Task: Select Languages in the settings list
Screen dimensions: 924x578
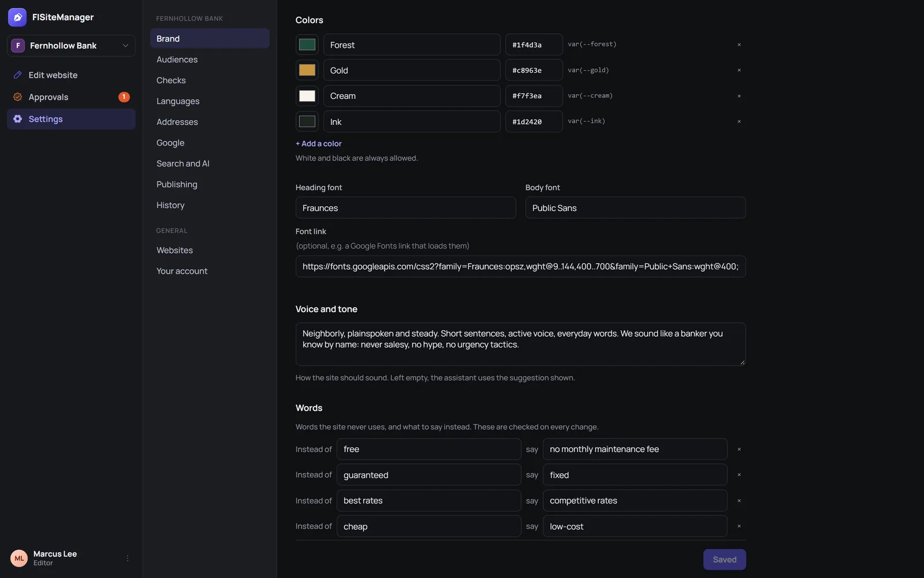Action: pos(210,101)
